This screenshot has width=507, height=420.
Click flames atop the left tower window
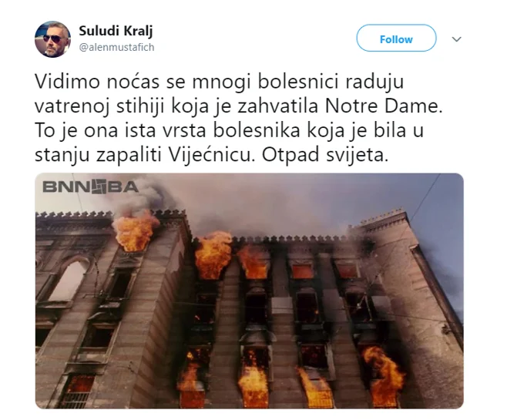pyautogui.click(x=135, y=230)
